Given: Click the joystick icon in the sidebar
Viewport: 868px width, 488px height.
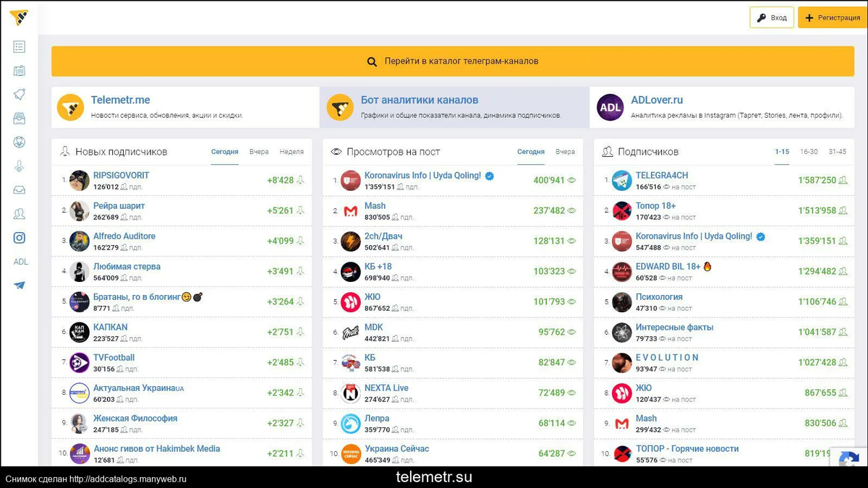Looking at the screenshot, I should pyautogui.click(x=20, y=166).
